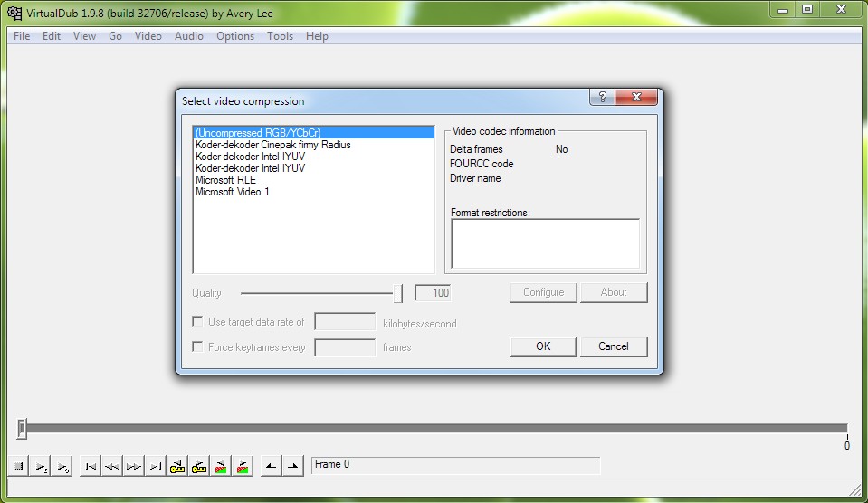Click the help question mark in the dialog title bar
The image size is (868, 503).
[602, 97]
